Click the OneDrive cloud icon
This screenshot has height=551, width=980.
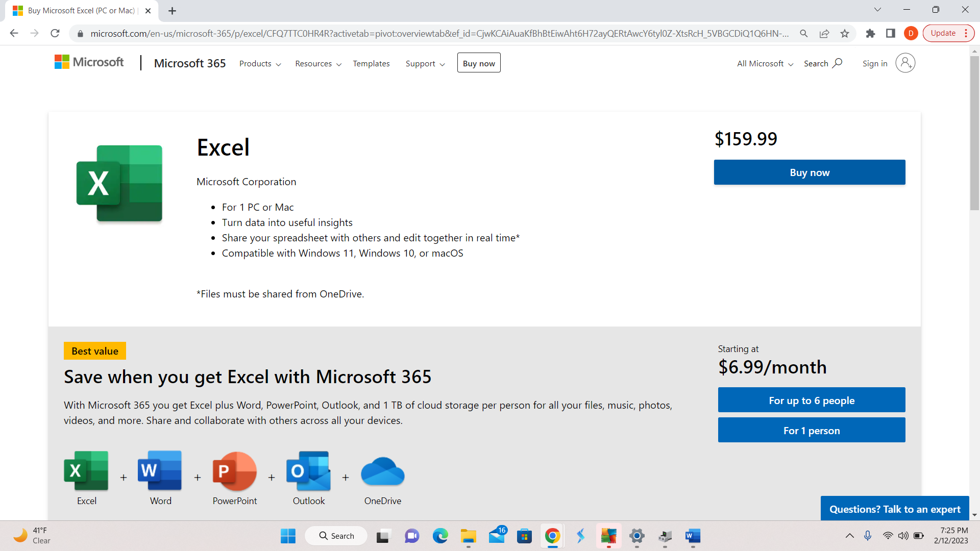click(x=382, y=471)
